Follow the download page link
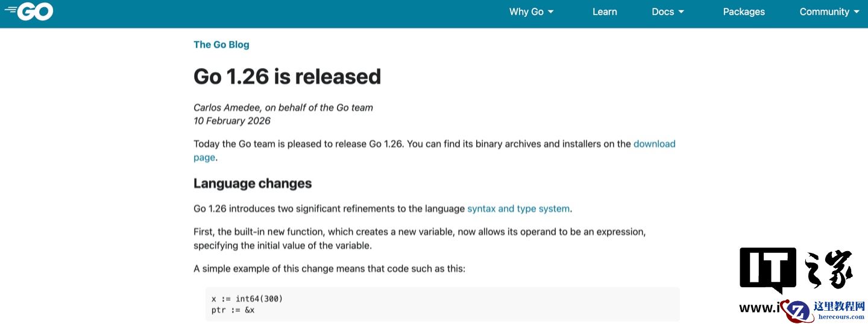This screenshot has height=324, width=868. click(x=654, y=144)
